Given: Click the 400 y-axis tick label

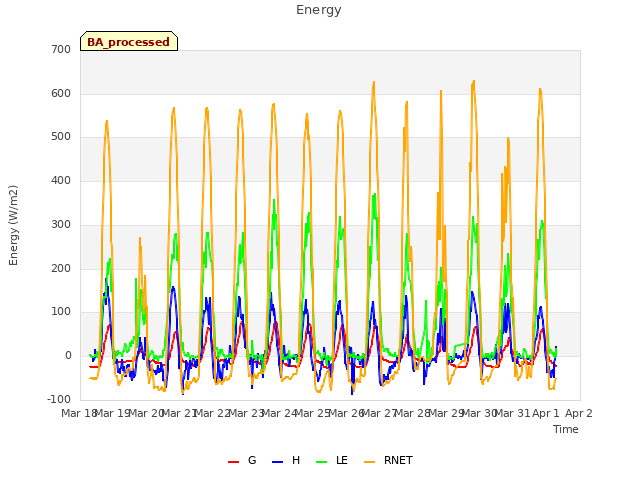Looking at the screenshot, I should tap(61, 180).
